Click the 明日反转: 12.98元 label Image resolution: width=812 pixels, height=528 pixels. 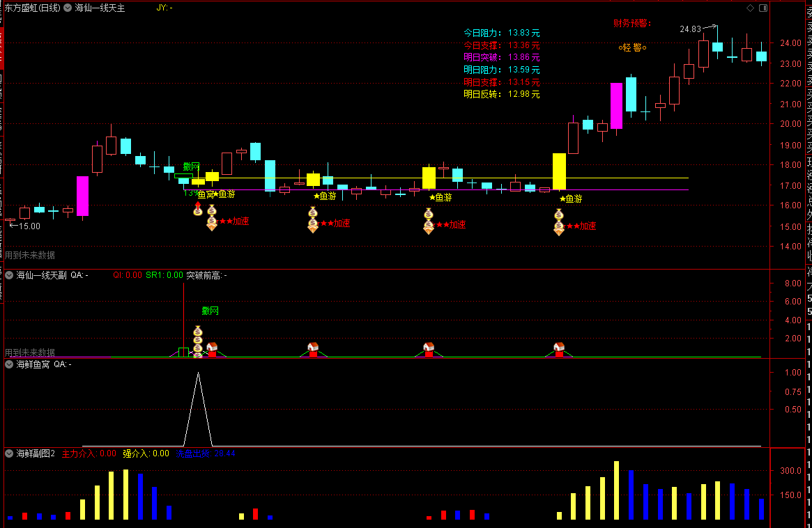pyautogui.click(x=501, y=94)
